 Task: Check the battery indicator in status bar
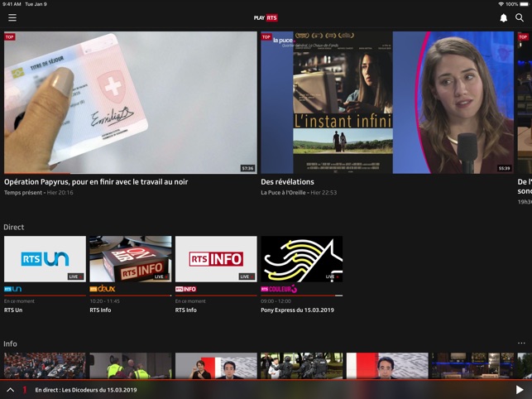click(x=525, y=4)
